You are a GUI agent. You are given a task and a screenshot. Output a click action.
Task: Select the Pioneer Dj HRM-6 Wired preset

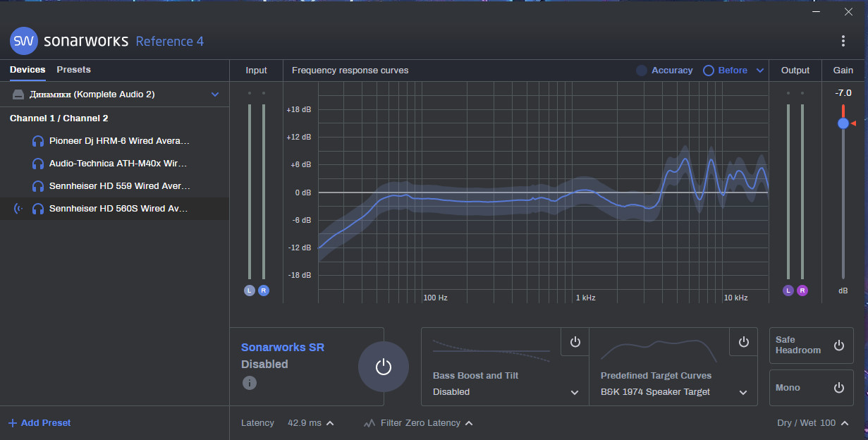114,141
